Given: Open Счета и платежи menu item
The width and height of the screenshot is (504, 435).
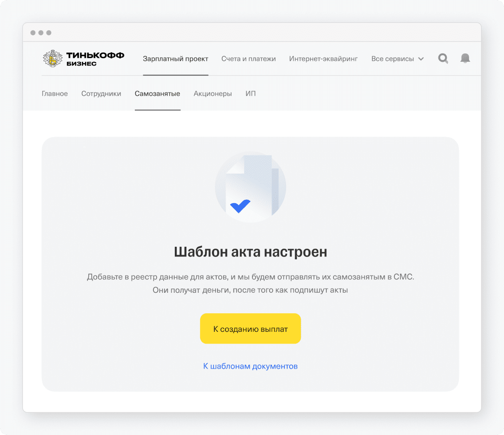Looking at the screenshot, I should [248, 59].
